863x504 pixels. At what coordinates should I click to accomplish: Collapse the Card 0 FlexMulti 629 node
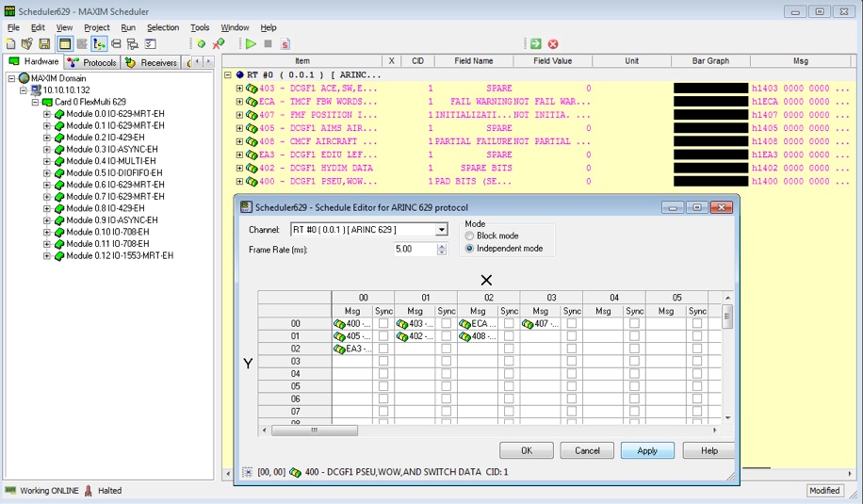click(x=35, y=102)
